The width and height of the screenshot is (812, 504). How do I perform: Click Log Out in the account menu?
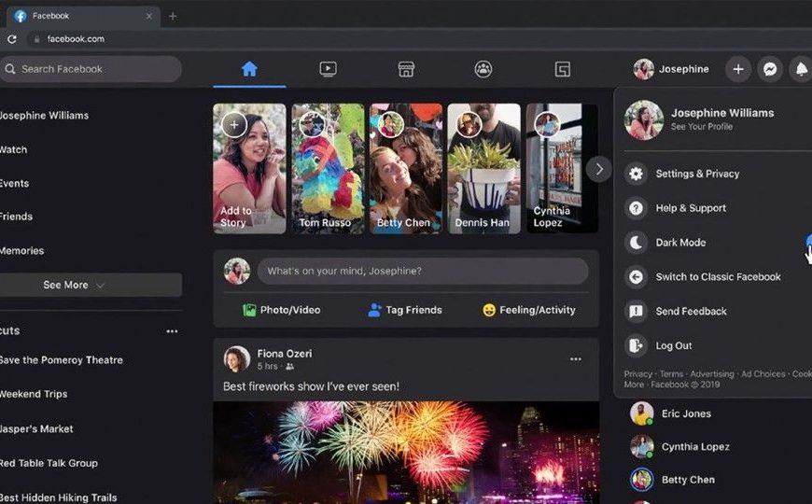(x=673, y=345)
